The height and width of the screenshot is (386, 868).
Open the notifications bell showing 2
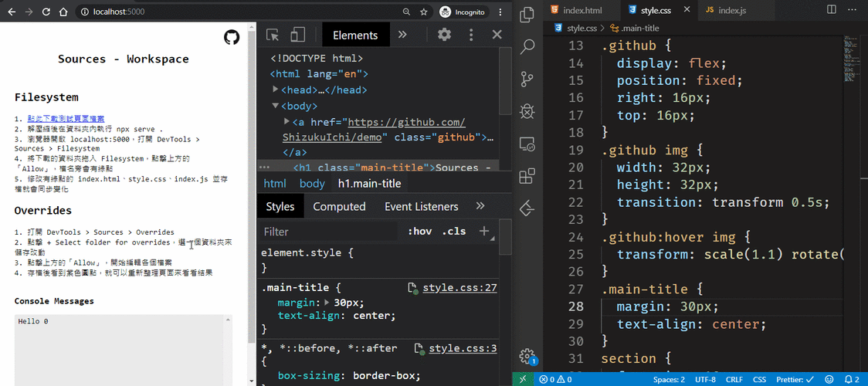tap(853, 380)
